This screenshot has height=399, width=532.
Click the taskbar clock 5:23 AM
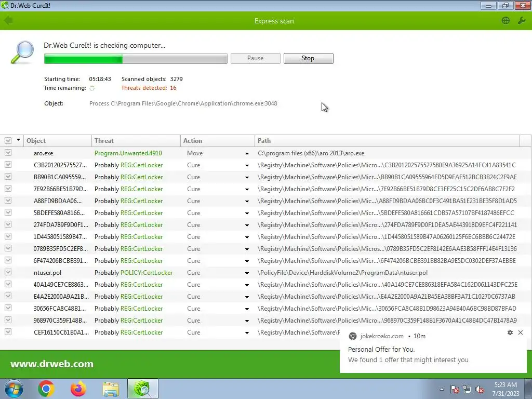[506, 385]
